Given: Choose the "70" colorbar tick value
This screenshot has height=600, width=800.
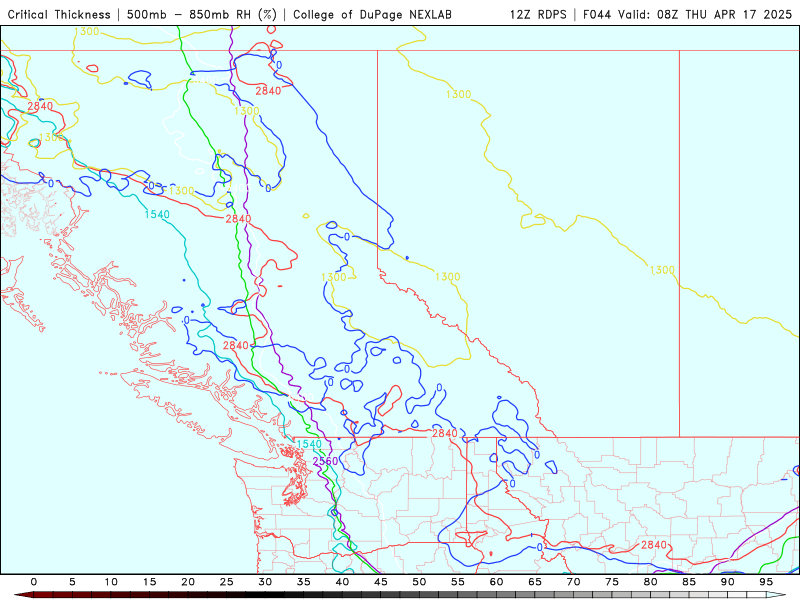Looking at the screenshot, I should tap(573, 582).
